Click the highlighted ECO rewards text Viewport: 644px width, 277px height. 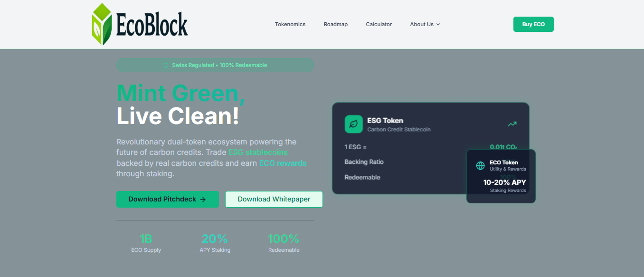coord(283,163)
